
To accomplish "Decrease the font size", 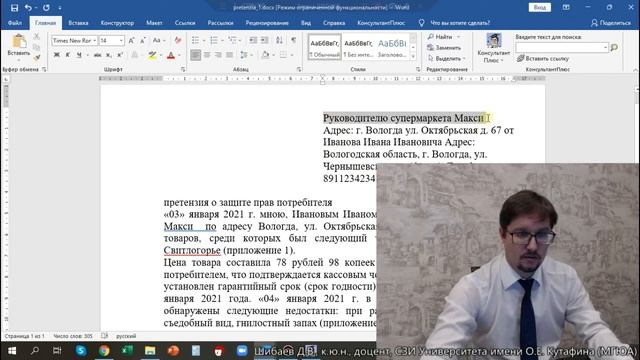I will coord(143,40).
